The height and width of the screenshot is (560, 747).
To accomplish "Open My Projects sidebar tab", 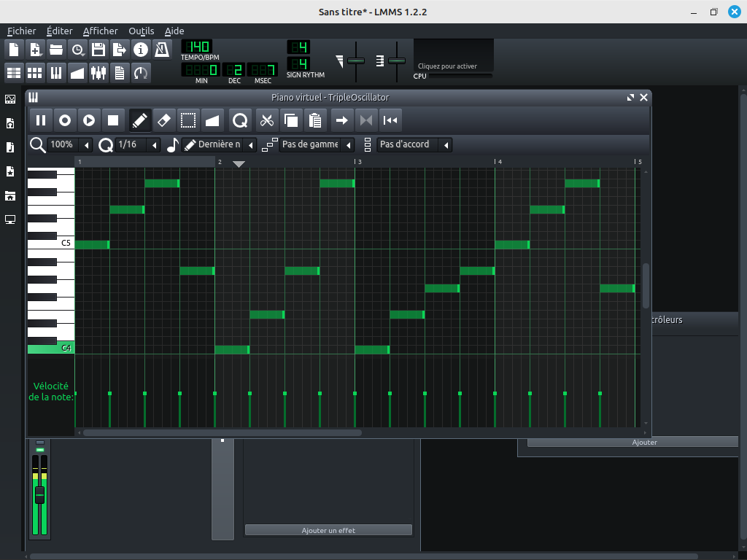I will [x=10, y=123].
